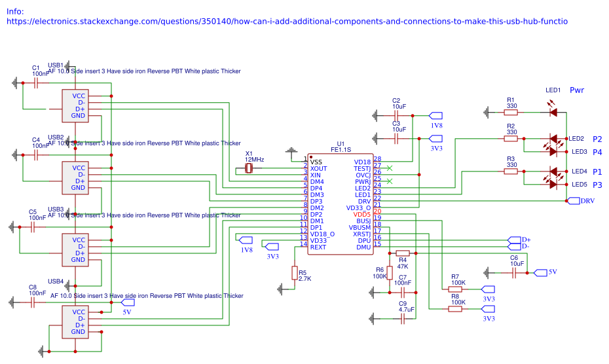Viewport: 609px width, 364px height.
Task: Select the C7 100nF capacitor symbol
Action: click(403, 293)
